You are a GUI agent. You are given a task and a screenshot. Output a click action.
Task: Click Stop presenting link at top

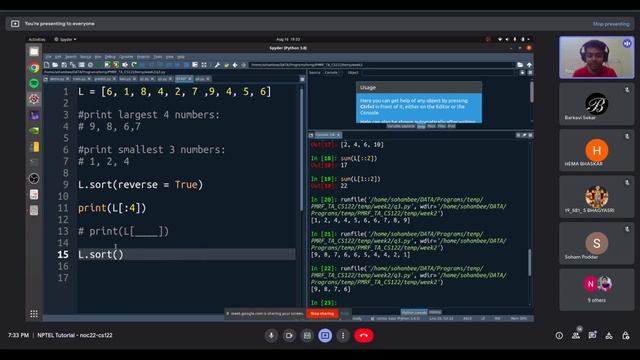pyautogui.click(x=611, y=24)
